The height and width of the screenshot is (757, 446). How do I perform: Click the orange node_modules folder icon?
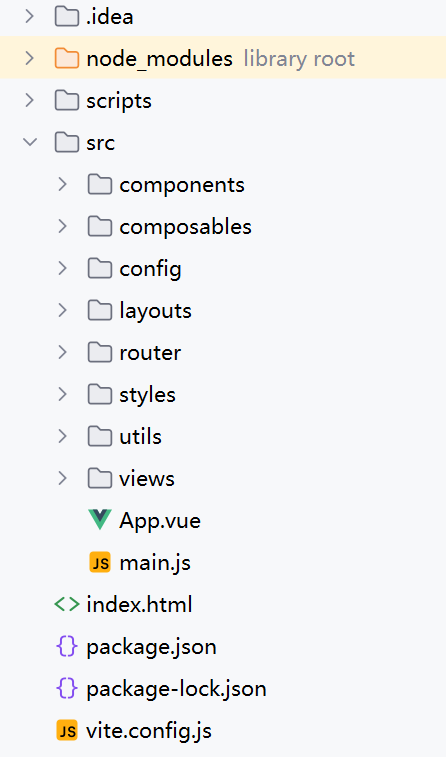(67, 58)
